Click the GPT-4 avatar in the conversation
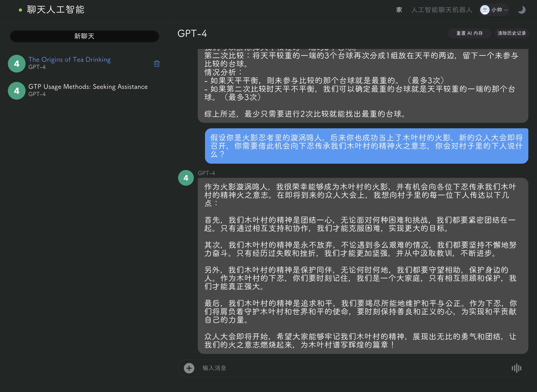This screenshot has width=537, height=392. [x=186, y=178]
